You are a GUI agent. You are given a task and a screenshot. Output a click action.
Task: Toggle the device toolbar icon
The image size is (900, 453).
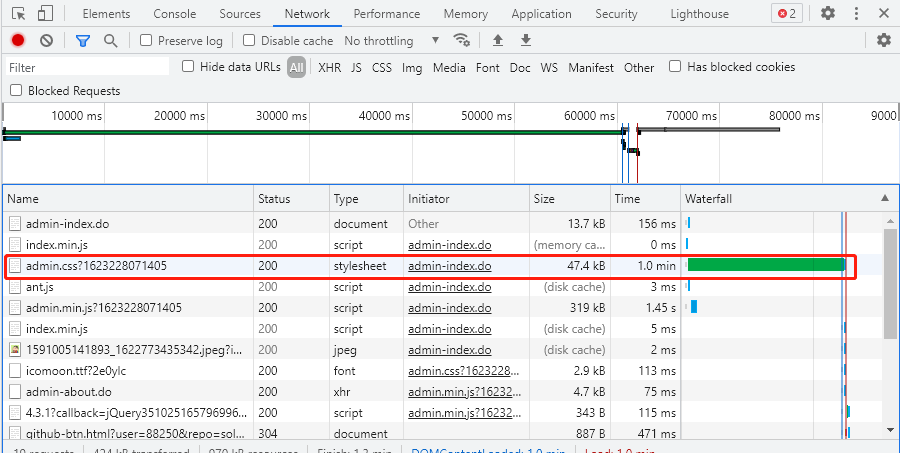point(46,14)
